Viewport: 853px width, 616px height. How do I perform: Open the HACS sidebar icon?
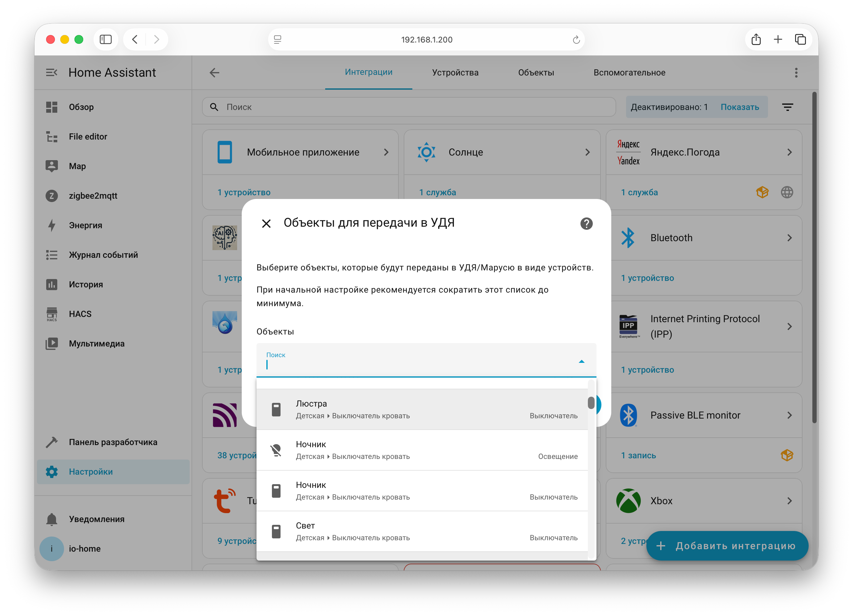pyautogui.click(x=52, y=314)
